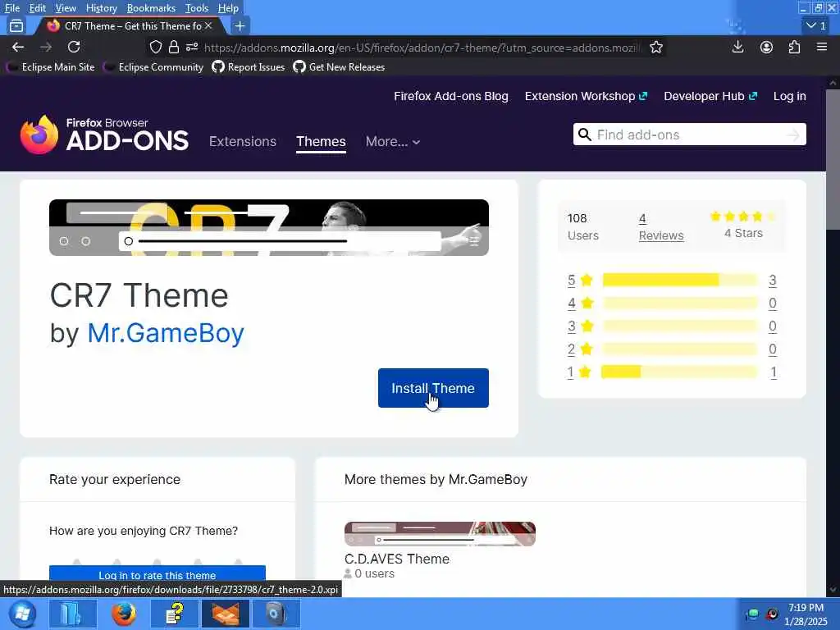840x630 pixels.
Task: Open the question mark document taskbar icon
Action: 175,614
